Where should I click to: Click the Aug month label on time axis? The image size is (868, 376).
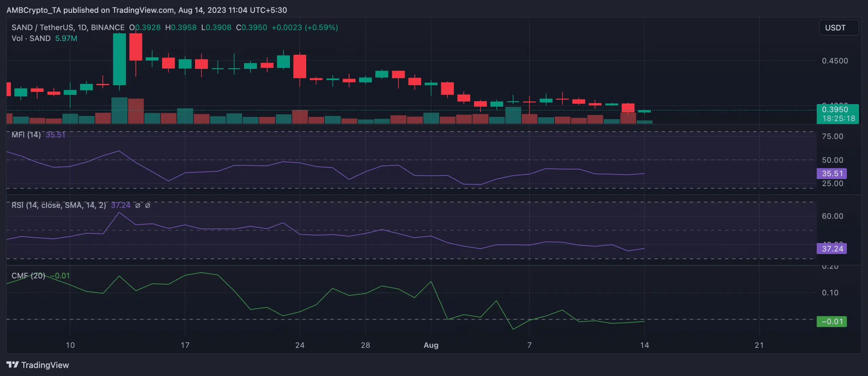coord(431,345)
